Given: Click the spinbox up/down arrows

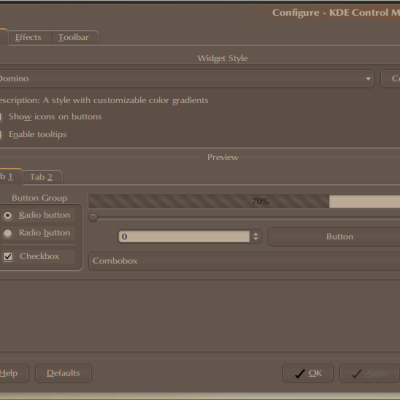Looking at the screenshot, I should click(x=256, y=237).
